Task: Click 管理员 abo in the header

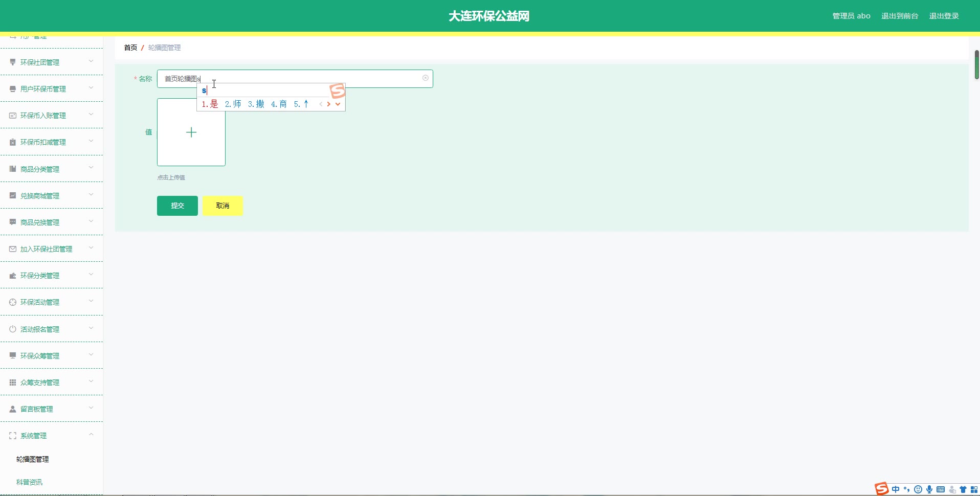Action: 851,16
